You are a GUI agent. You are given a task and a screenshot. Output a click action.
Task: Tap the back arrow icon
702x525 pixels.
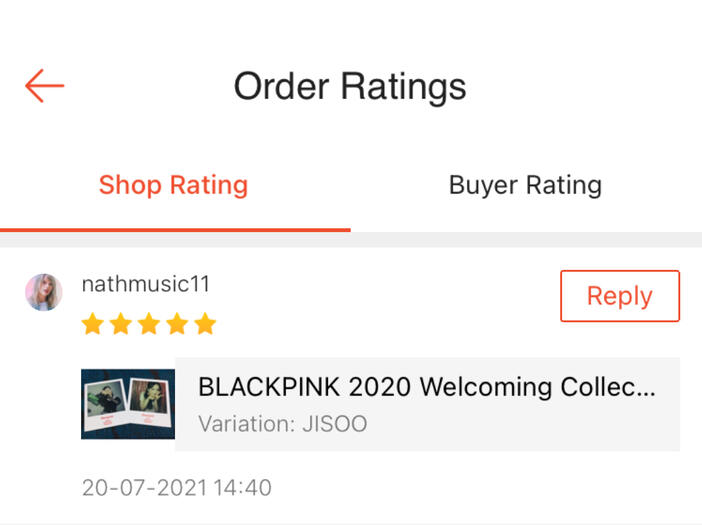click(x=45, y=86)
